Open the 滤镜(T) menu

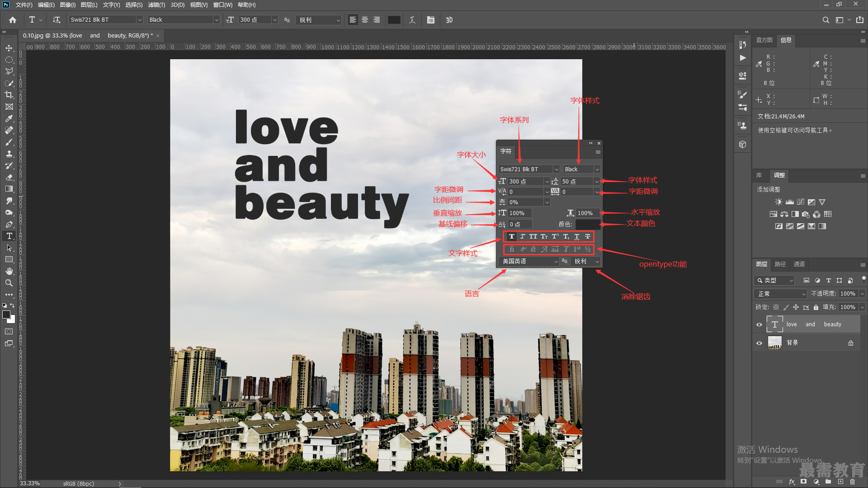coord(156,5)
